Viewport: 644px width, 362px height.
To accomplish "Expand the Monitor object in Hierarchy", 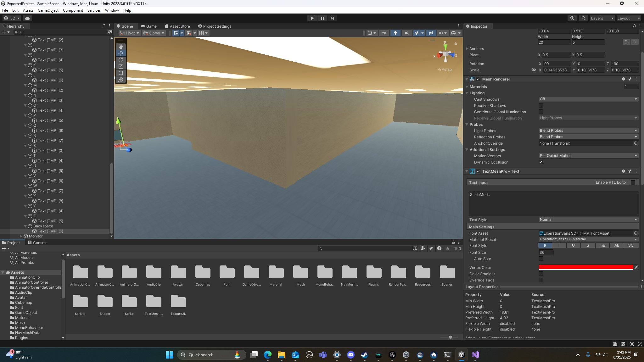I will [x=21, y=236].
